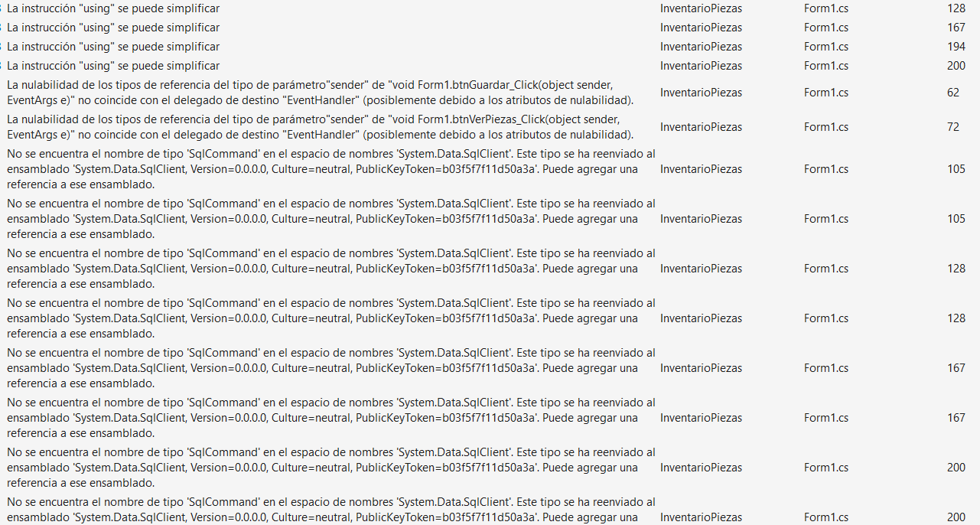Select the "using" simplification message for line 194
980x525 pixels.
(x=113, y=47)
